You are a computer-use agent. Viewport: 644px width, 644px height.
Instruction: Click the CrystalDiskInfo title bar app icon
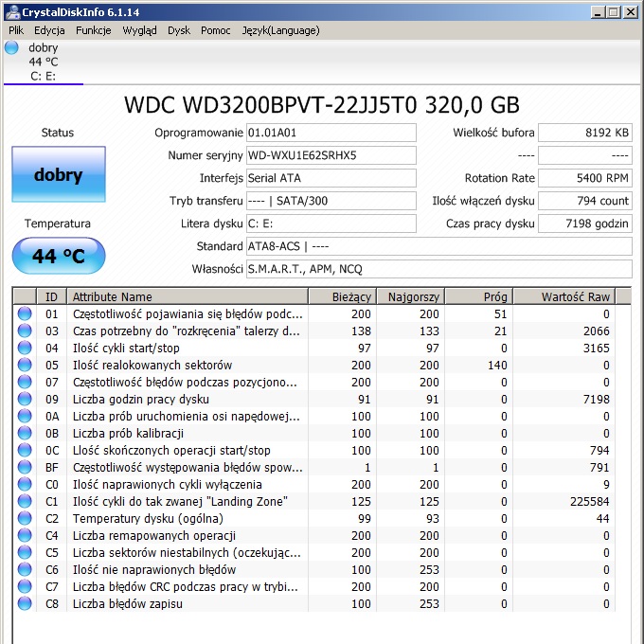click(12, 12)
